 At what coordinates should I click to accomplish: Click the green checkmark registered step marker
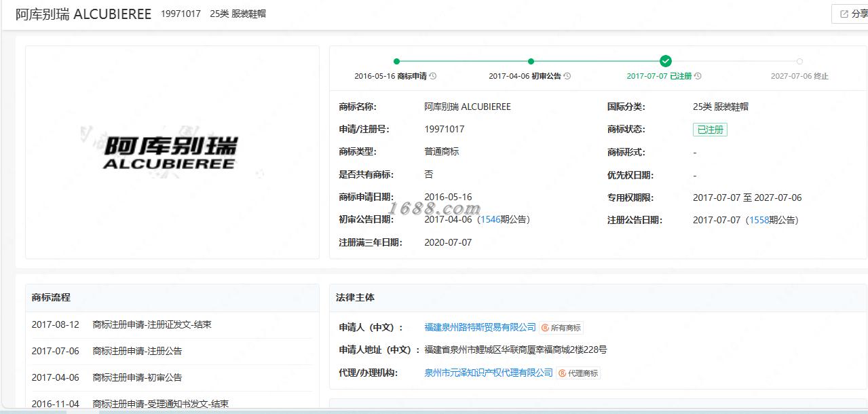pyautogui.click(x=666, y=61)
